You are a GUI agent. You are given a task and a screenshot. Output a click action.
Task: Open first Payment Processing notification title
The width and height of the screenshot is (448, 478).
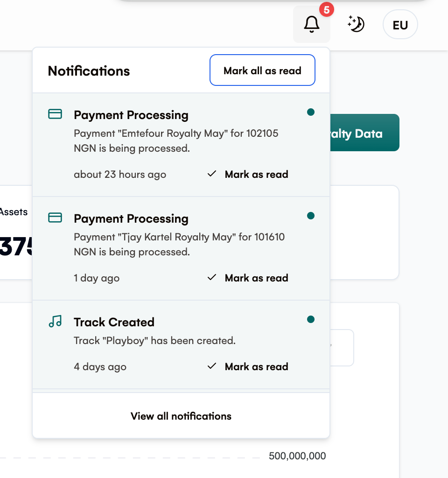131,115
